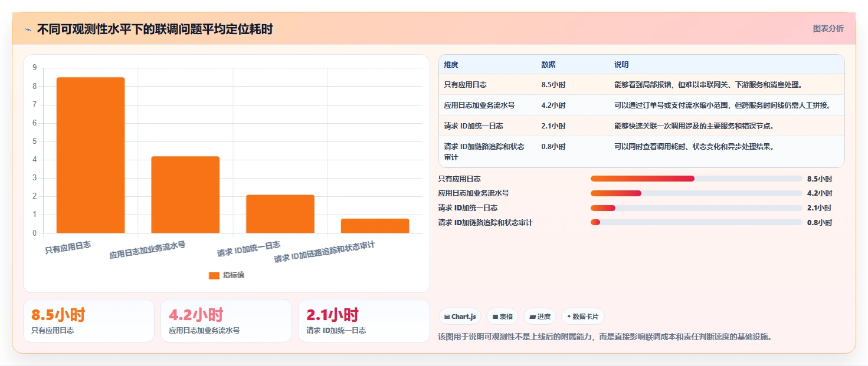Click the 应用日志加业务流水号 progress bar
The width and height of the screenshot is (868, 366).
(x=696, y=193)
